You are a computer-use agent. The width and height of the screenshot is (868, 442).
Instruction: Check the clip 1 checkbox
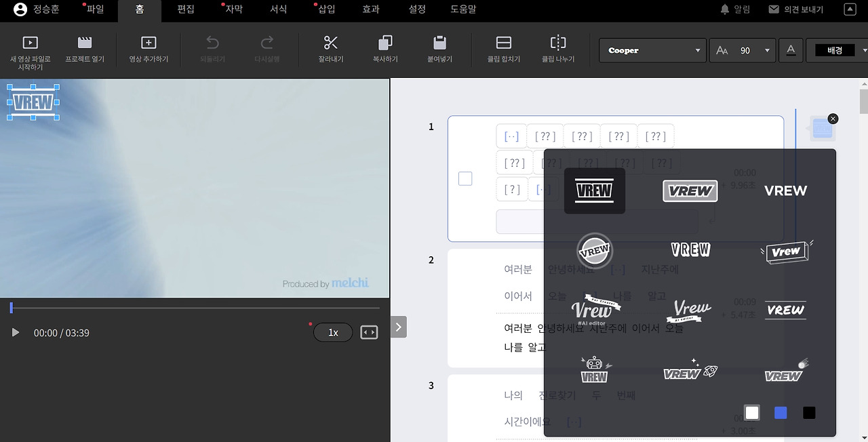click(x=465, y=178)
